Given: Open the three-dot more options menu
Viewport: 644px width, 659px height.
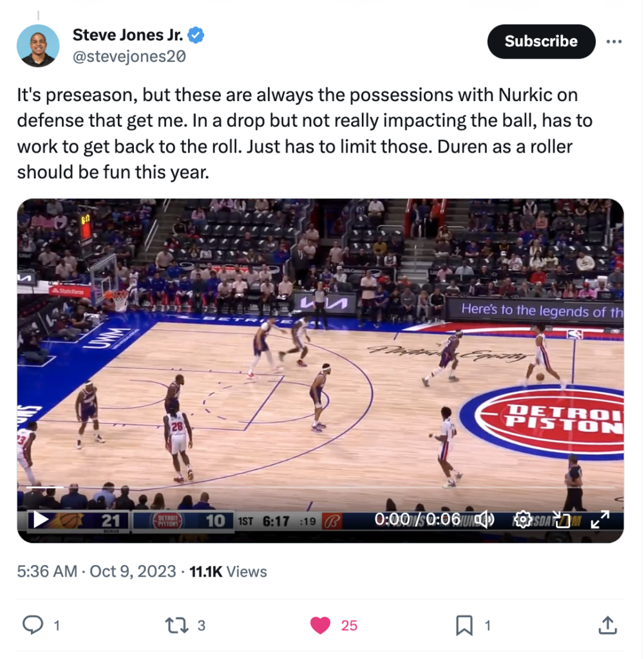Looking at the screenshot, I should click(x=614, y=42).
